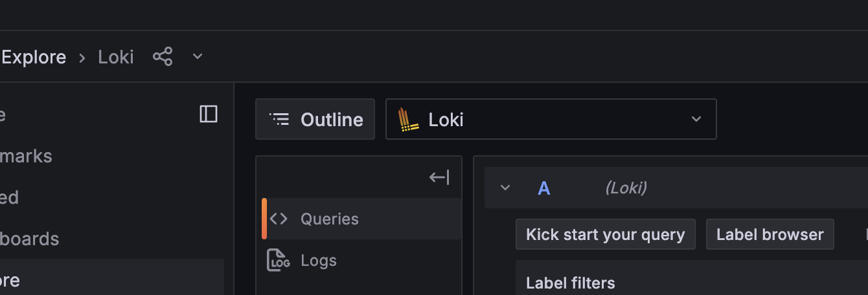This screenshot has width=868, height=295.
Task: Open Dashboards in the side menu
Action: [x=29, y=239]
